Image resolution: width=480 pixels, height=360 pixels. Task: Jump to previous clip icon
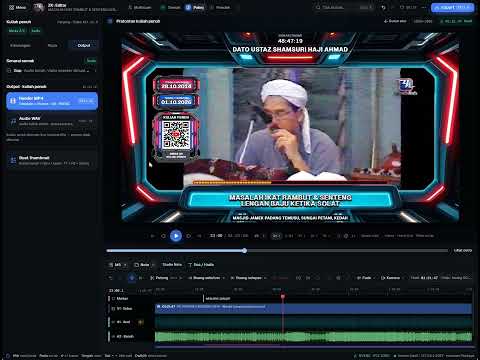tap(152, 236)
